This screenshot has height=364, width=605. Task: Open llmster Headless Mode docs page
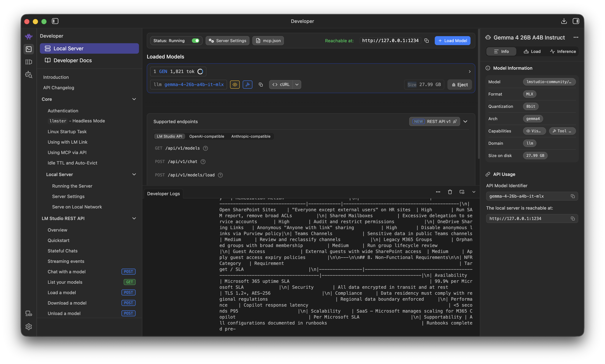click(77, 121)
